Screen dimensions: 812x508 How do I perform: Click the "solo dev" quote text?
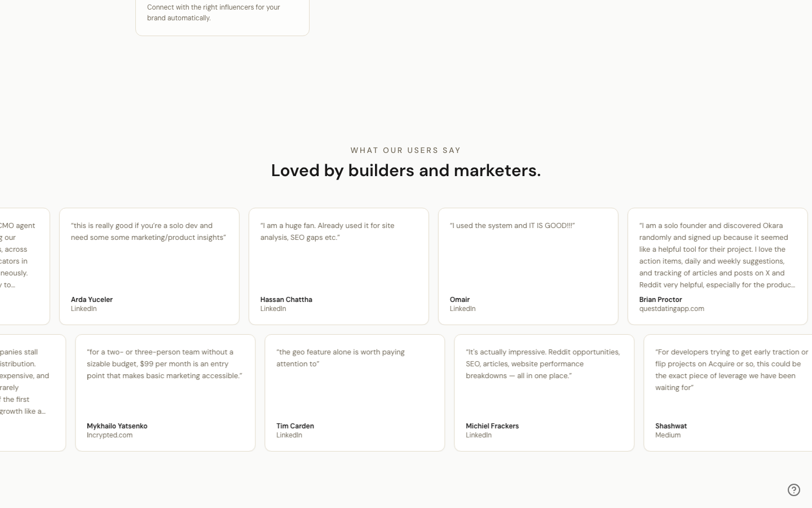(x=148, y=231)
